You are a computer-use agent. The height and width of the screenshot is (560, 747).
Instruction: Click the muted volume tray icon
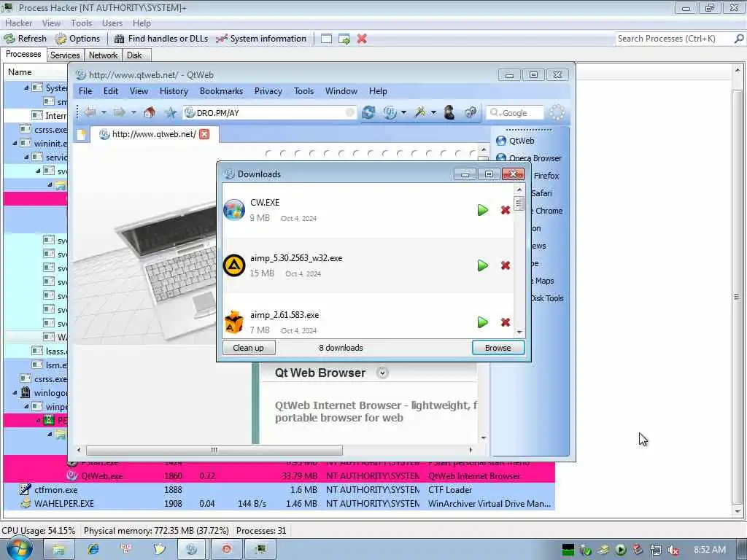673,550
